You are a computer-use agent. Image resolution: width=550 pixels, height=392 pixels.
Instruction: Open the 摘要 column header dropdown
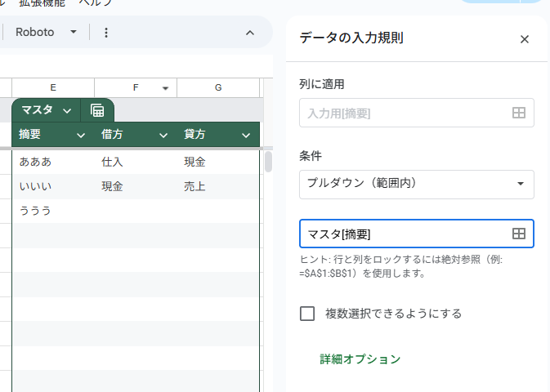80,135
